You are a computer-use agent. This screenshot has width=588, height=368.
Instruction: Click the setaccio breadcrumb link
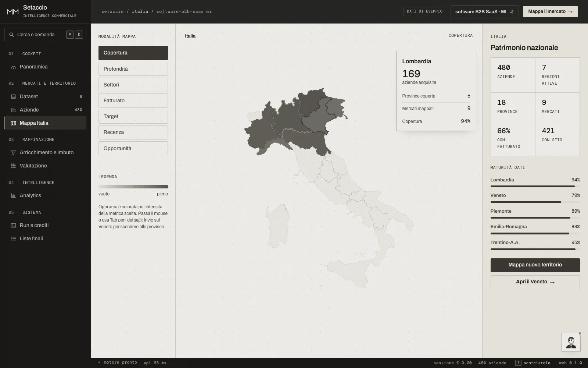(x=112, y=11)
